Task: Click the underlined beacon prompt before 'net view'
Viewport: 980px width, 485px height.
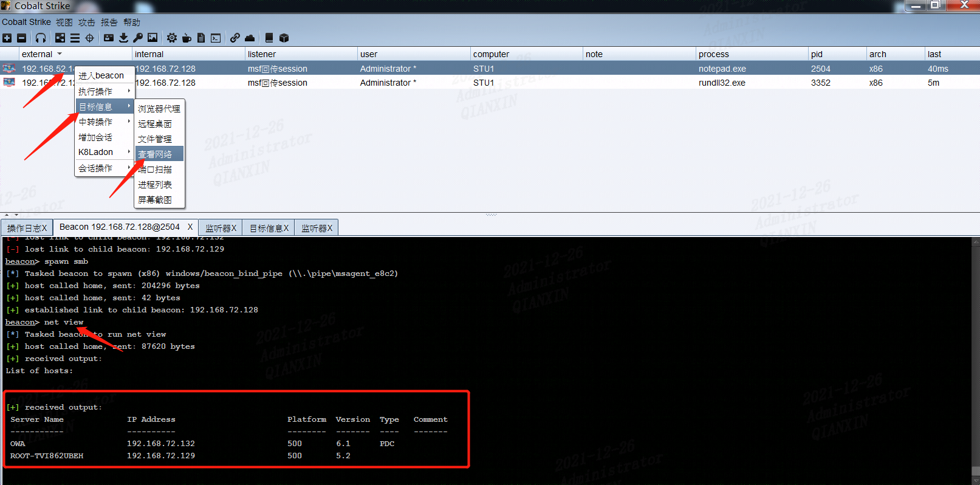Action: tap(20, 322)
